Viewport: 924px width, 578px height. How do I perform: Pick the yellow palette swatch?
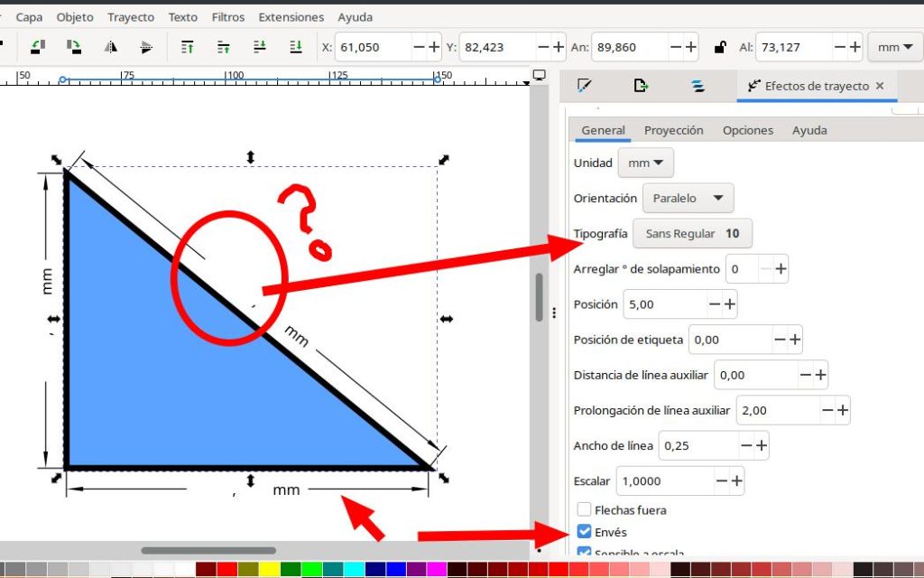(x=269, y=570)
